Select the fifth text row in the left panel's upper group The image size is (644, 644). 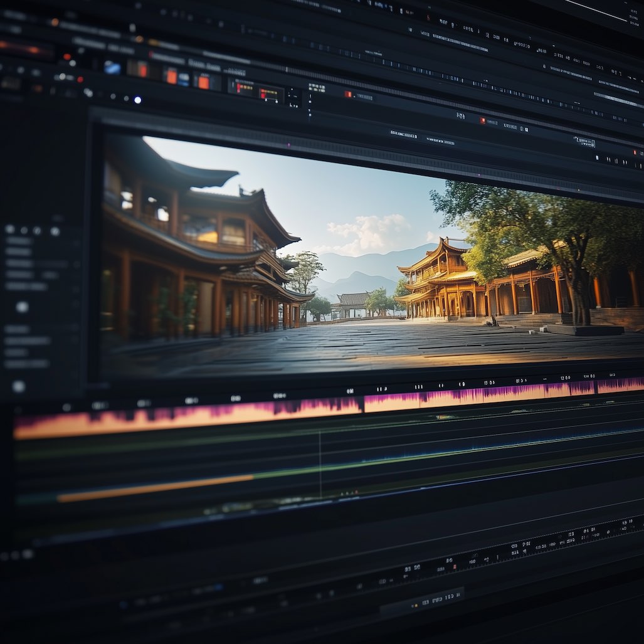pos(25,286)
